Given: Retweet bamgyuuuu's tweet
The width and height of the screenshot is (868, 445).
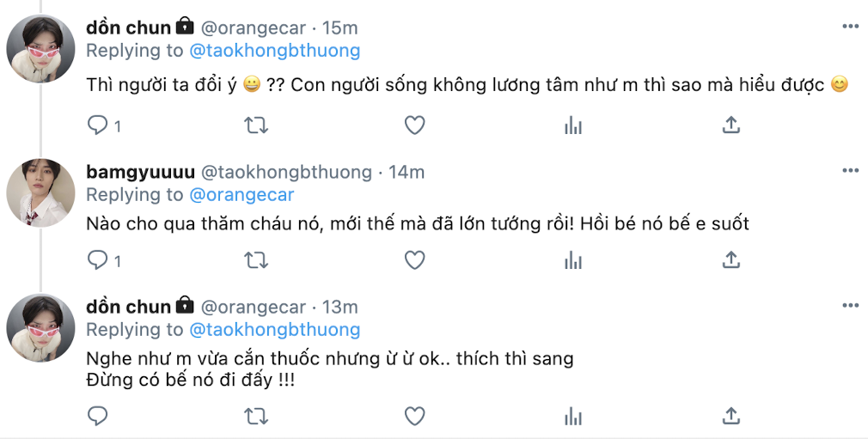Looking at the screenshot, I should (256, 259).
